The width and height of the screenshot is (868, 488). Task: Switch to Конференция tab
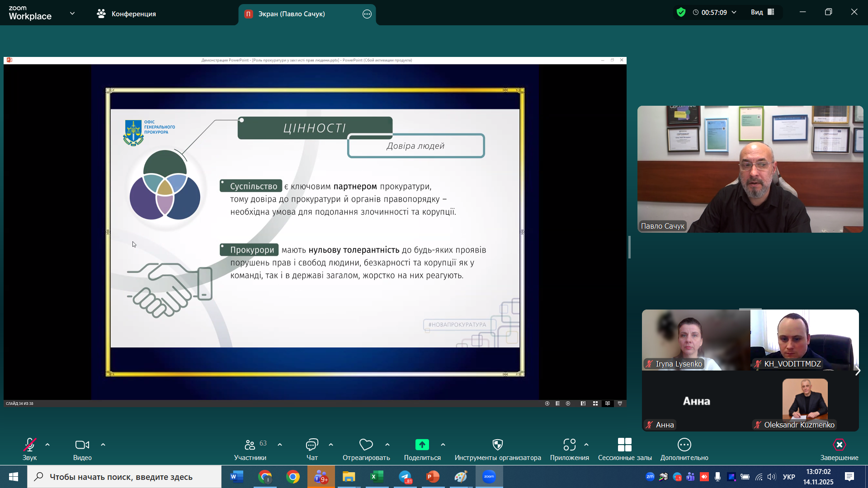[127, 14]
